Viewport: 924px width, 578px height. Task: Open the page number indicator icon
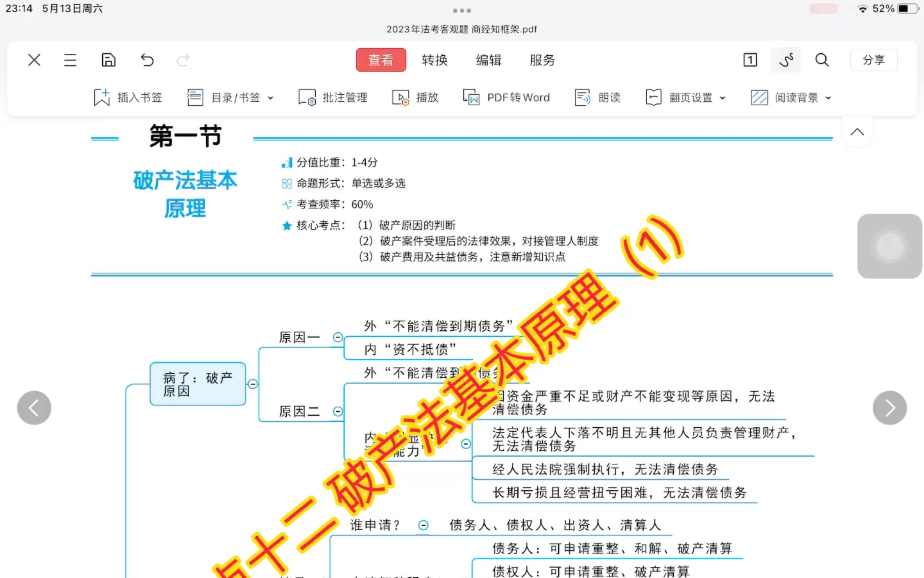pyautogui.click(x=750, y=60)
